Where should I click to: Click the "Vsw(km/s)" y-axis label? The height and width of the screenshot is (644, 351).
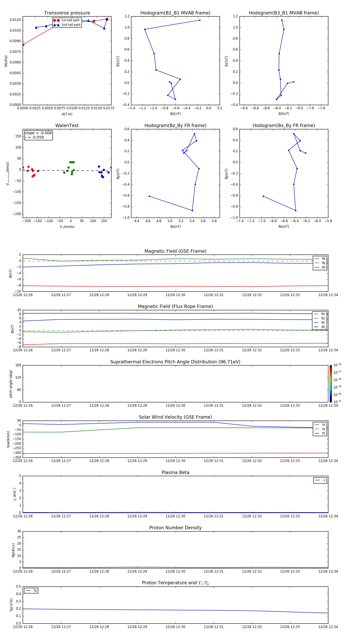(8, 439)
